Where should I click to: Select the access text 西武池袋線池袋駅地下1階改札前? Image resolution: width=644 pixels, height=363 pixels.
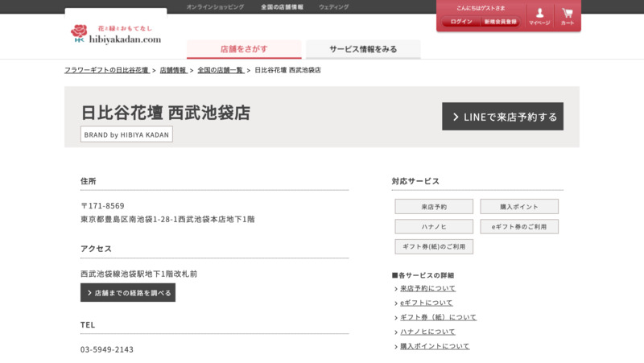(138, 274)
